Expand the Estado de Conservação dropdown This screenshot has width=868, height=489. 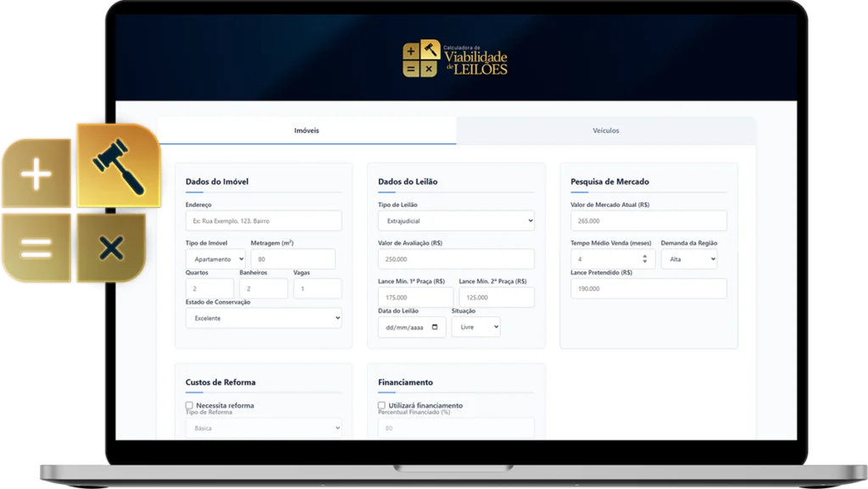pos(264,319)
